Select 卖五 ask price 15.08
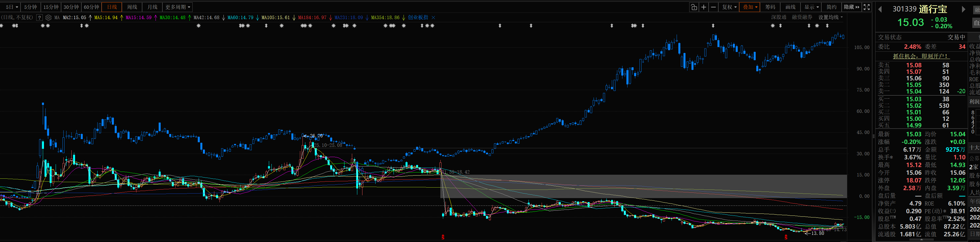 click(x=914, y=65)
